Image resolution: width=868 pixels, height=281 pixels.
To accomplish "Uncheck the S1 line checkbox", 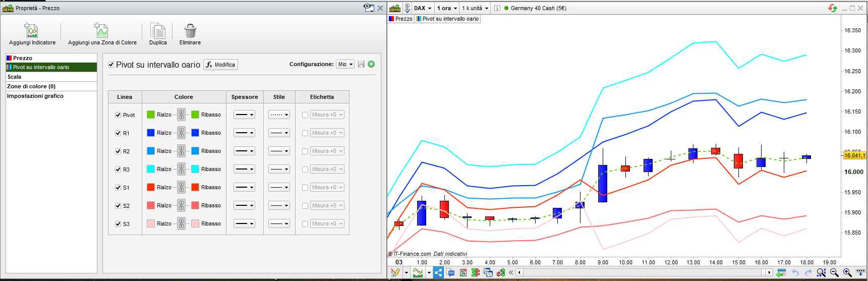I will (118, 188).
